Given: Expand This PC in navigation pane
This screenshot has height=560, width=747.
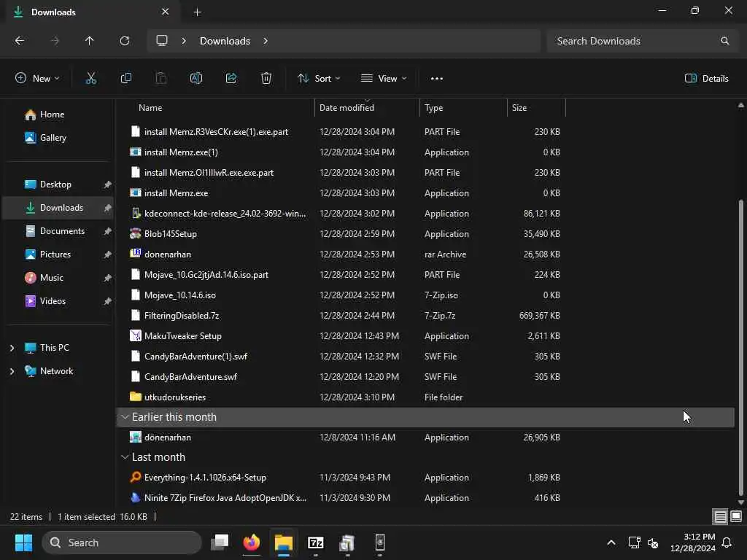Looking at the screenshot, I should (x=12, y=348).
